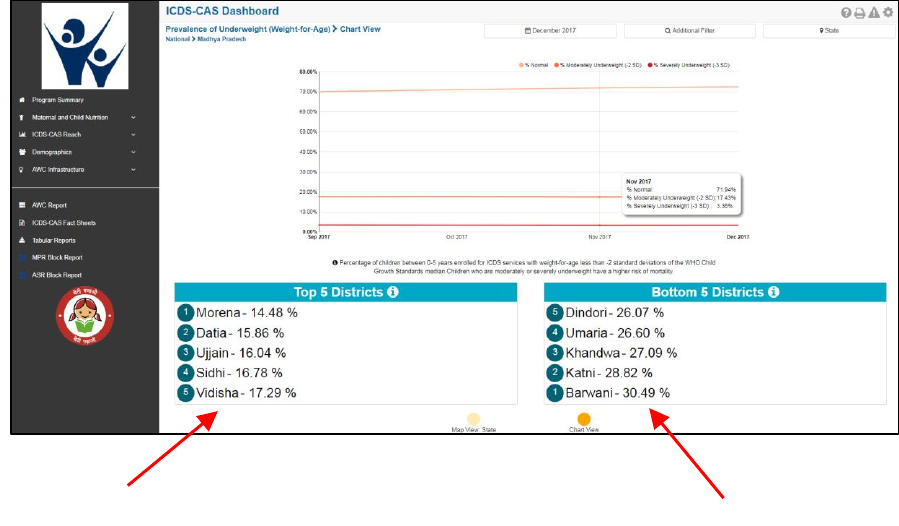Expand Maternal and Child Nutrition chevron

tap(133, 118)
